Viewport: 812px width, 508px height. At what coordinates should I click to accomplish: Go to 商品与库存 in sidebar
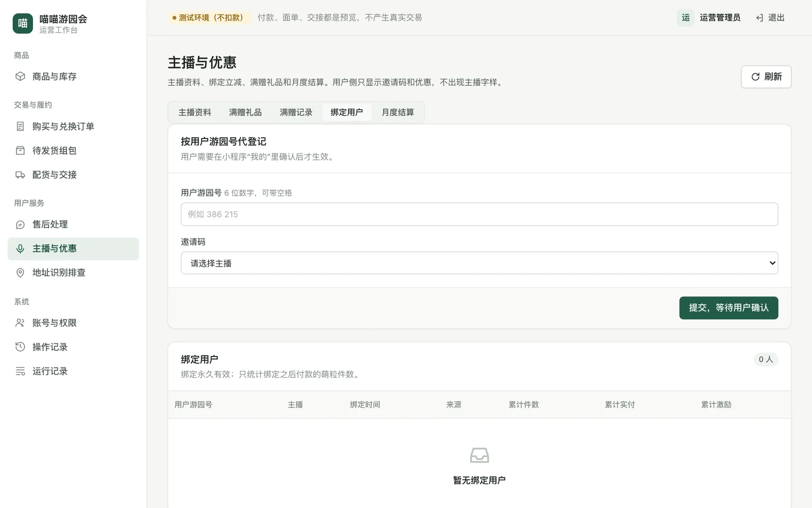click(x=73, y=76)
